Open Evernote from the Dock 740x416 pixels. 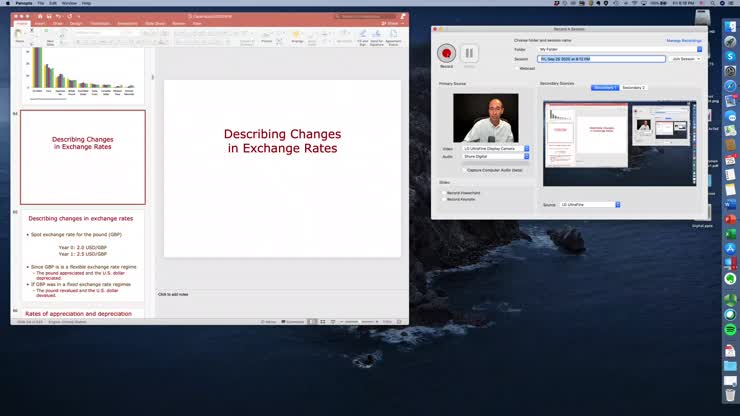coord(730,279)
